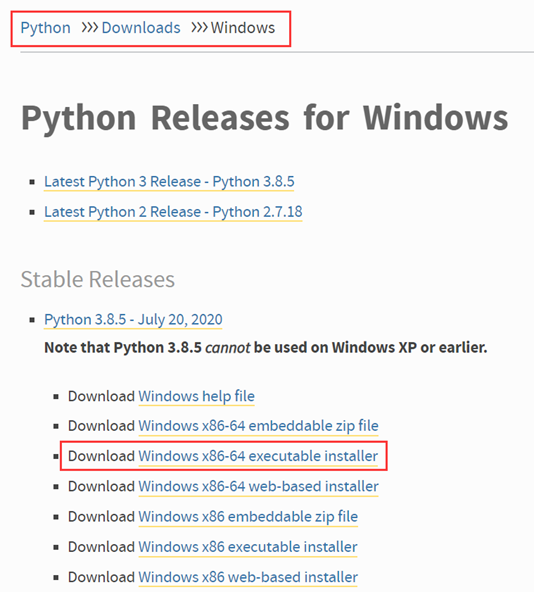Screen dimensions: 534x592
Task: Click the Python Releases for Windows heading
Action: [265, 118]
